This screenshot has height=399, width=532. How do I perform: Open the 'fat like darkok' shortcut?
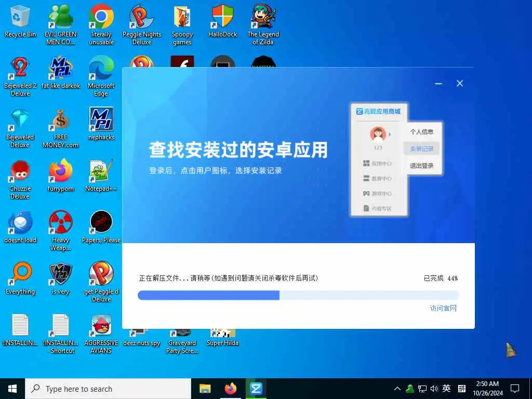(x=60, y=73)
